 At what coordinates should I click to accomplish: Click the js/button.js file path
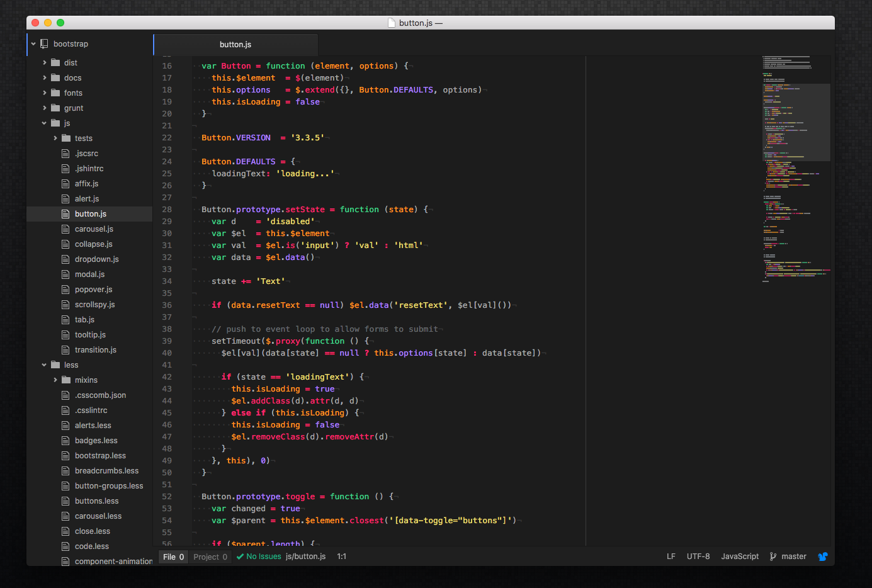click(x=306, y=557)
